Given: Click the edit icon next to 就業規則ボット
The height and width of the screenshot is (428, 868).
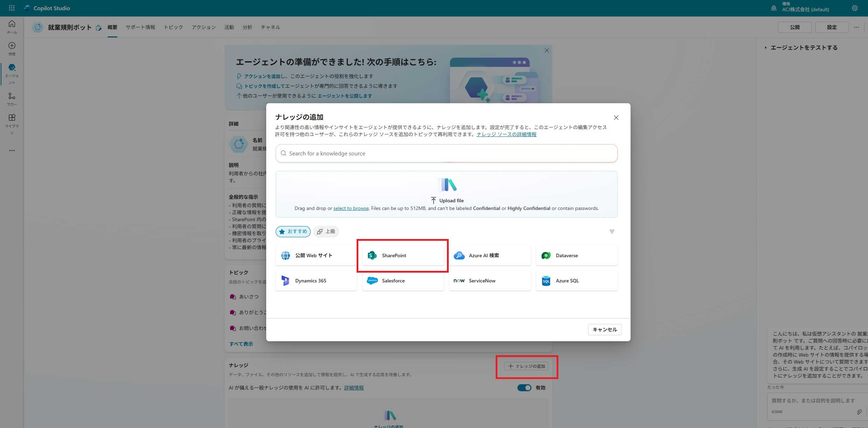Looking at the screenshot, I should coord(99,28).
